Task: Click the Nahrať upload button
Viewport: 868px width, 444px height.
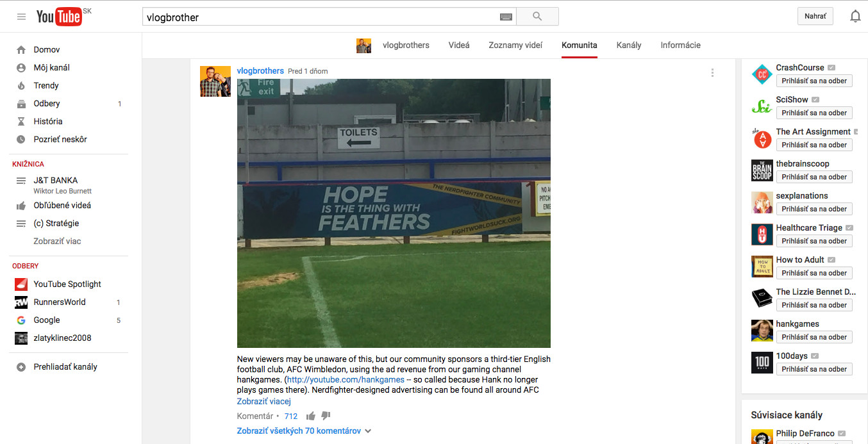Action: [x=815, y=17]
